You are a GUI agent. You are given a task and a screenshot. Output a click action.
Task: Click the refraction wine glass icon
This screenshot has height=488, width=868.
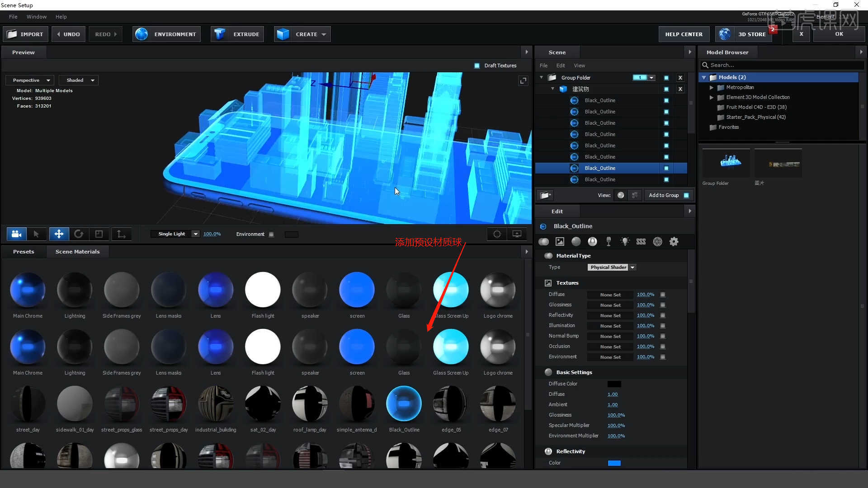(609, 242)
